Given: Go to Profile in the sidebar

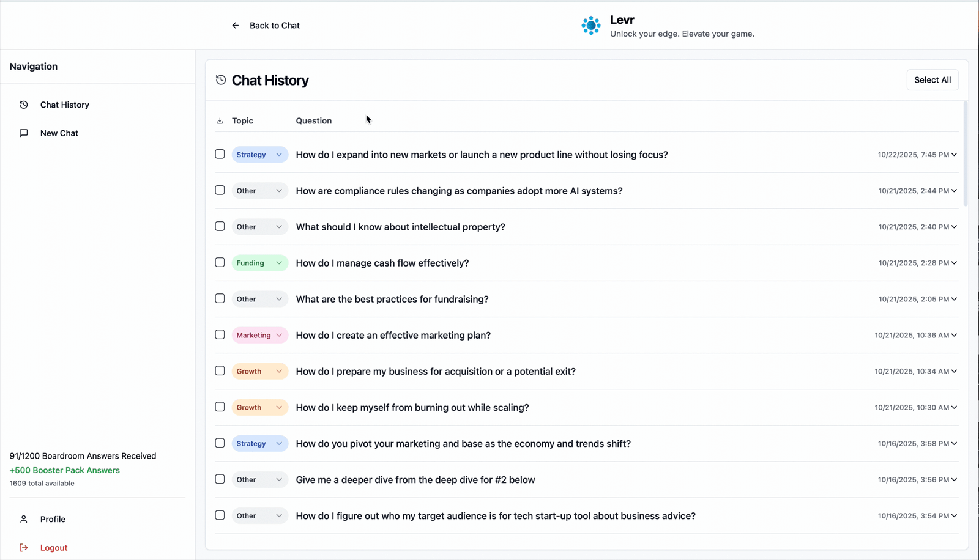Looking at the screenshot, I should coord(53,519).
